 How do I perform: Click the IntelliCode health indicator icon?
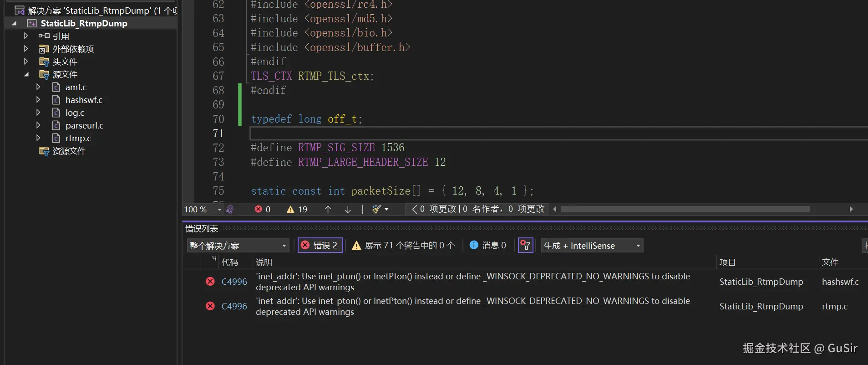230,209
